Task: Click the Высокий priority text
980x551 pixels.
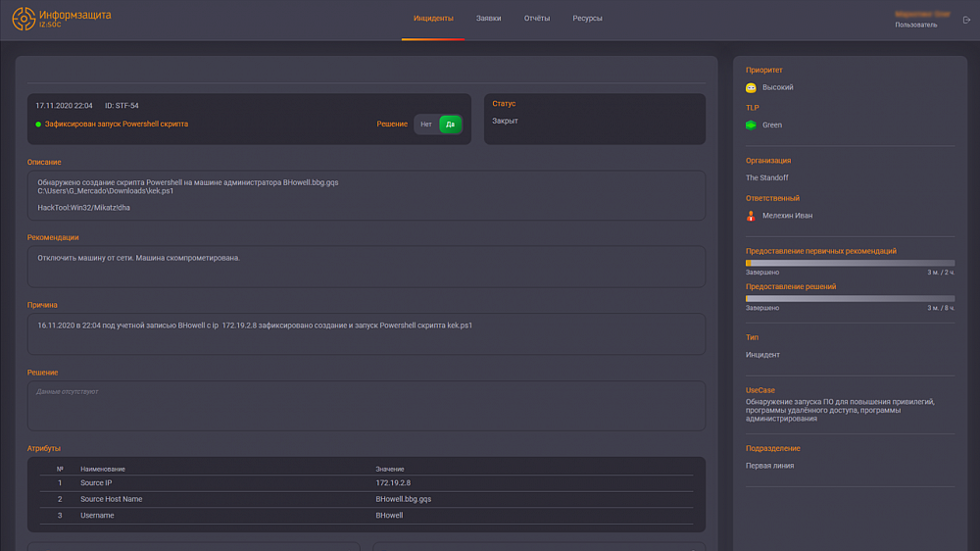Action: click(777, 87)
